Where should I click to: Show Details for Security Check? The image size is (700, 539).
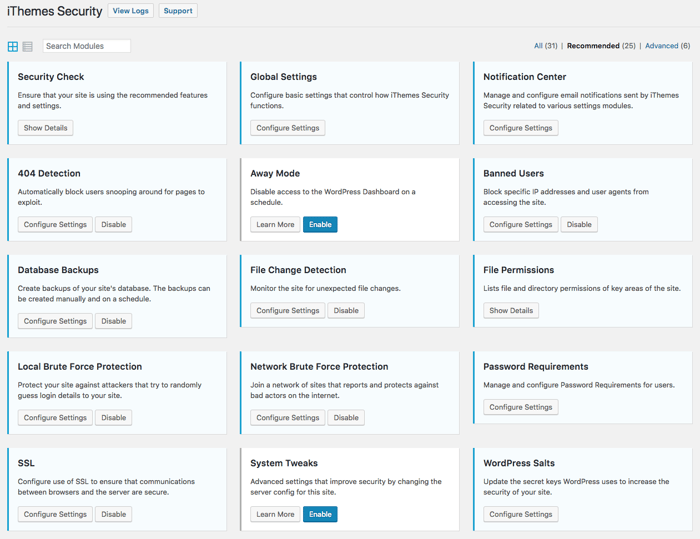45,128
